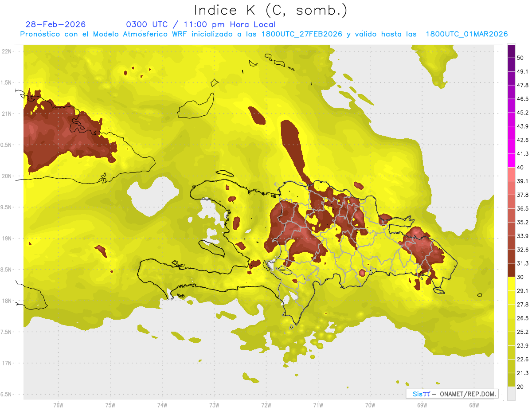Select the '28-Feb-2026' date text

pos(55,24)
